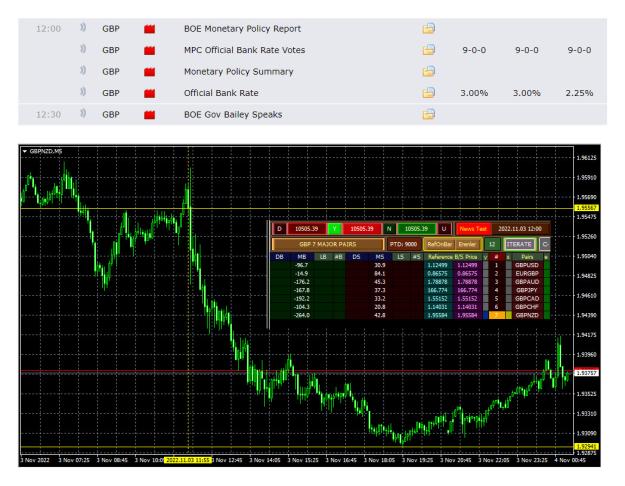Screen dimensions: 625x486
Task: Click the MPC Official Bank Rate Votes event title
Action: (x=244, y=50)
